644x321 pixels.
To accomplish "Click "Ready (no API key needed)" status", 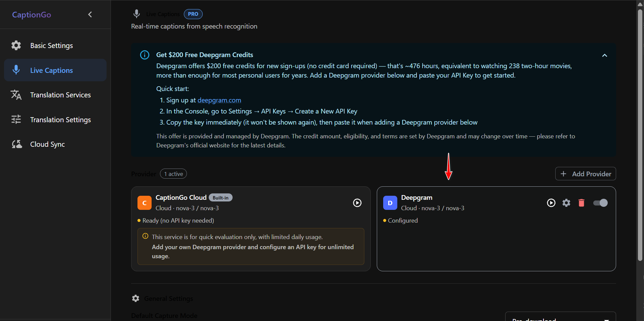I will [178, 221].
